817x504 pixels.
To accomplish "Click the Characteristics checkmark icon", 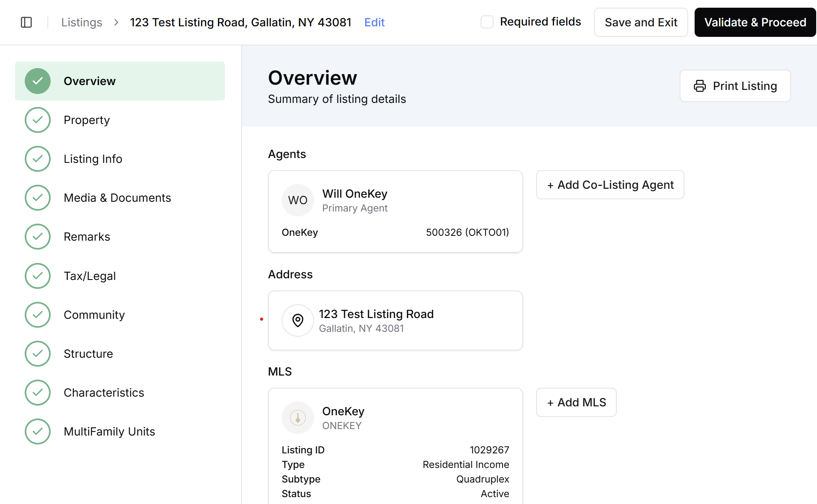I will (x=38, y=393).
